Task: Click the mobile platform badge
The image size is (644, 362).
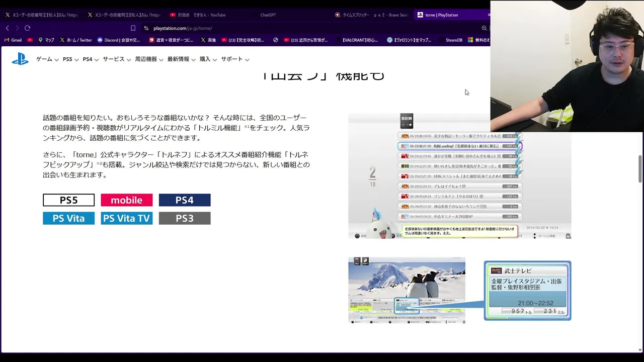Action: 126,200
